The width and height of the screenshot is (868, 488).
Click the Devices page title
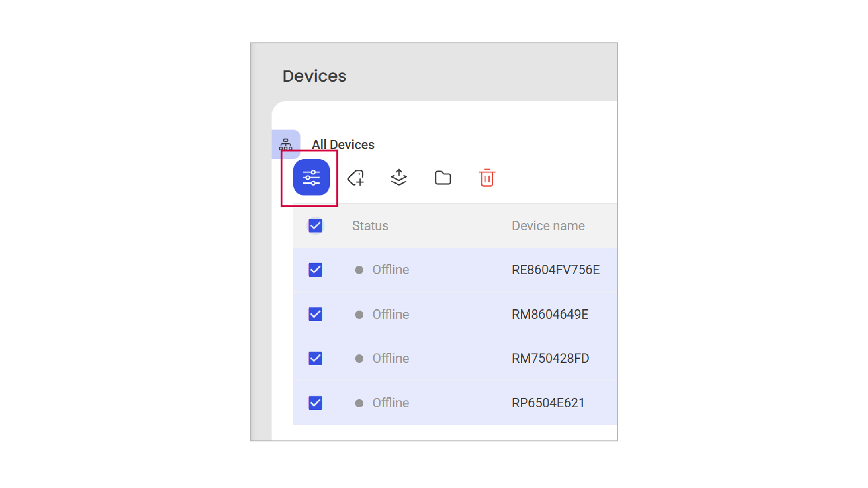click(x=314, y=76)
